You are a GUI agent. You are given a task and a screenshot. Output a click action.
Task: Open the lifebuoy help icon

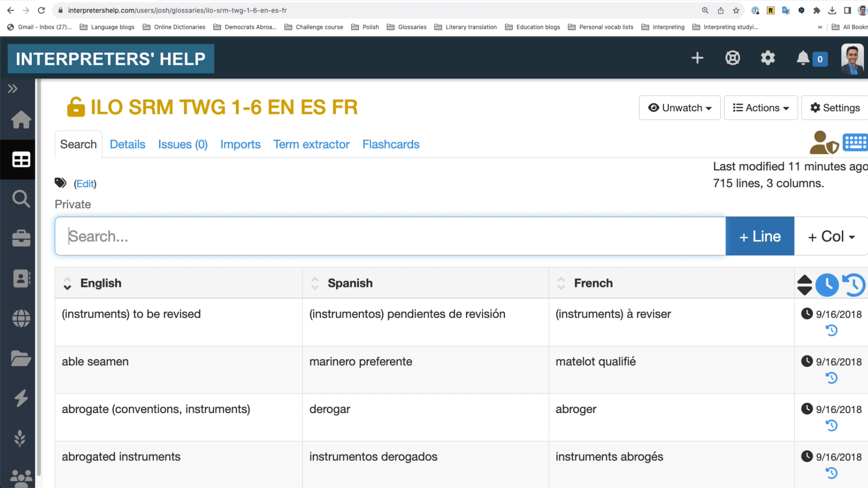pos(732,58)
